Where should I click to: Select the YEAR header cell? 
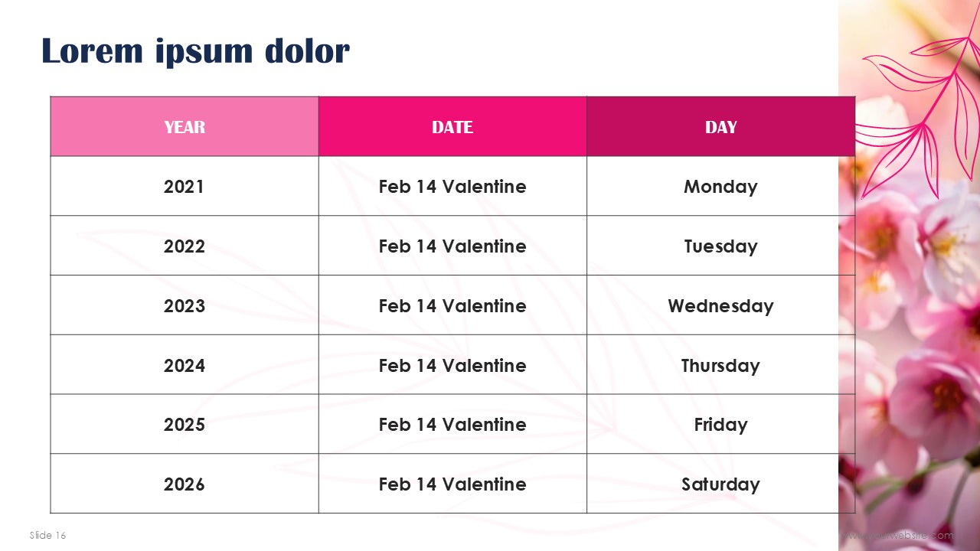click(185, 126)
